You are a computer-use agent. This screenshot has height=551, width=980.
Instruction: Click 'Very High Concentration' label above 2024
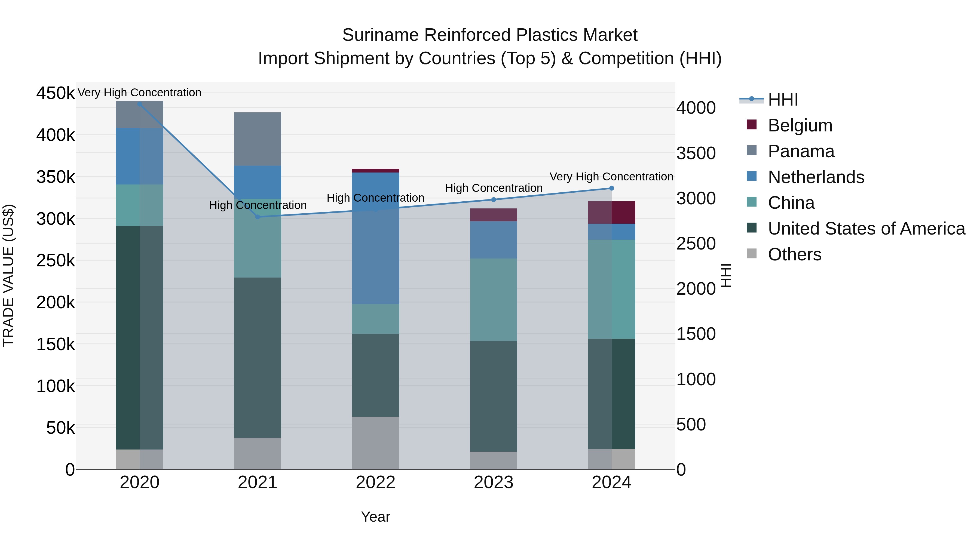(611, 177)
